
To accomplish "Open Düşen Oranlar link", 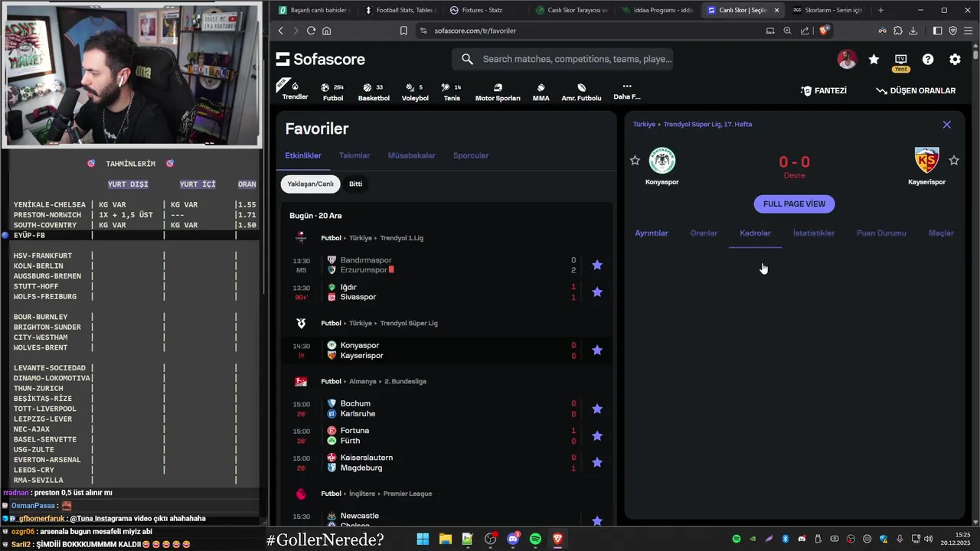I will click(916, 90).
